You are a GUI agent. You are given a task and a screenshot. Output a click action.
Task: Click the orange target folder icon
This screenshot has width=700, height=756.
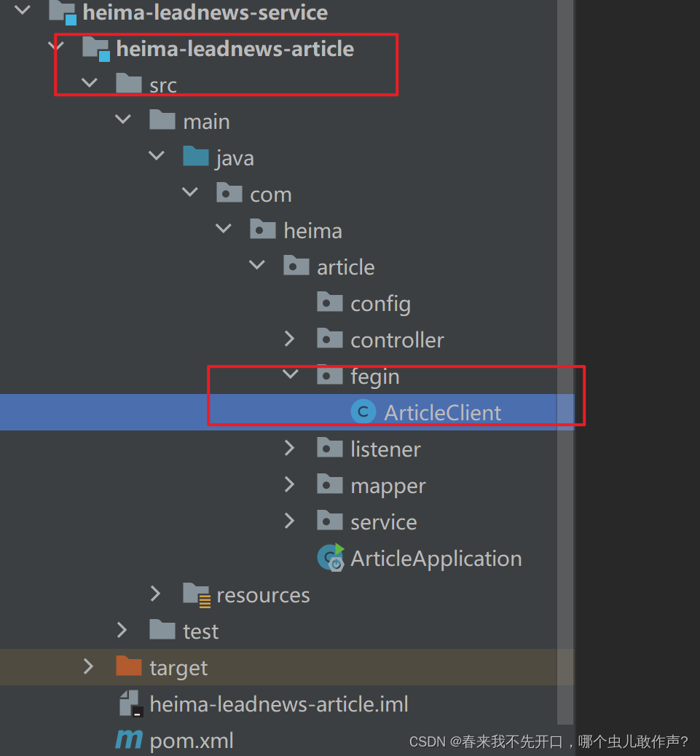[129, 666]
